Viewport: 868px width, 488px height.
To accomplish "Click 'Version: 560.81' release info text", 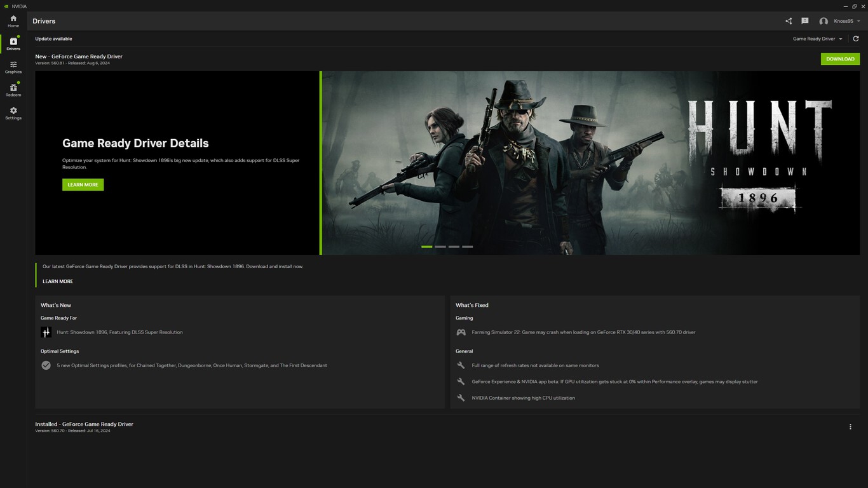I will coord(72,63).
